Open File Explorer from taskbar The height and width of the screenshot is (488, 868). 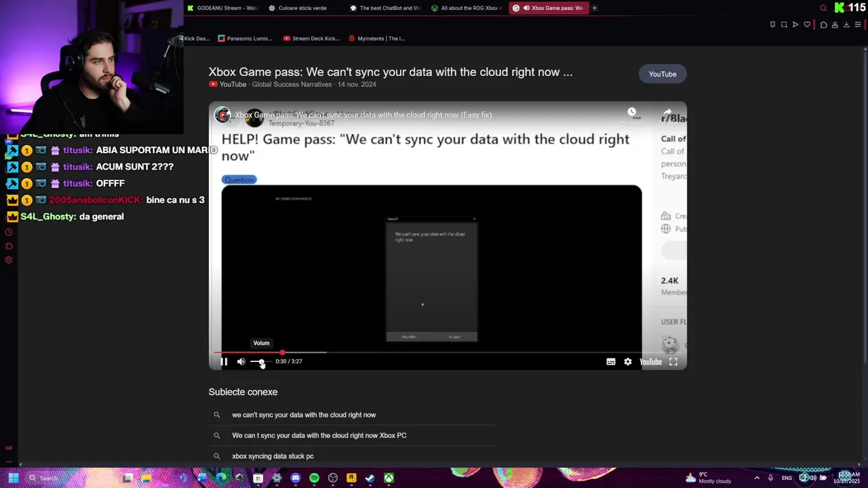pos(146,478)
